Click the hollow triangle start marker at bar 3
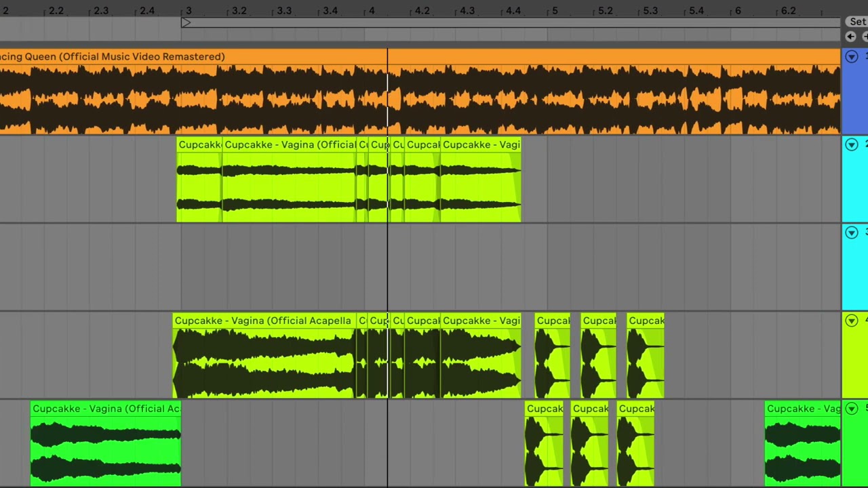The height and width of the screenshot is (488, 868). 186,23
